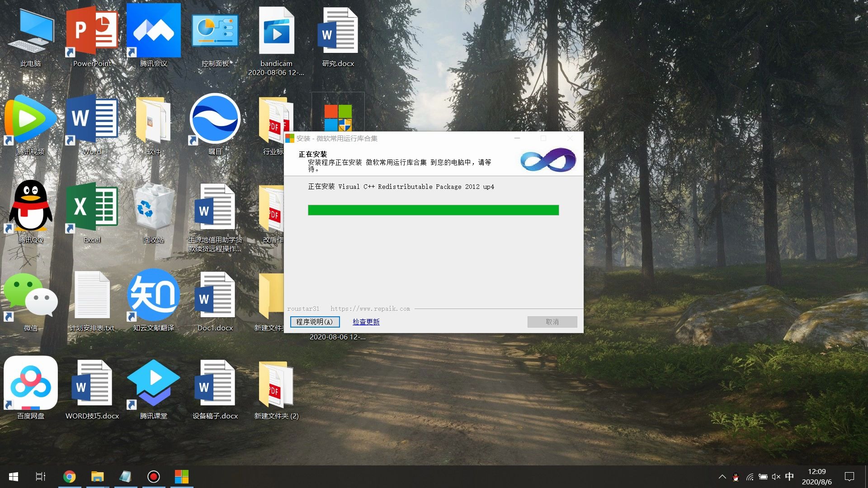Open the 腾讯视频 desktop icon
Image resolution: width=868 pixels, height=488 pixels.
coord(31,119)
